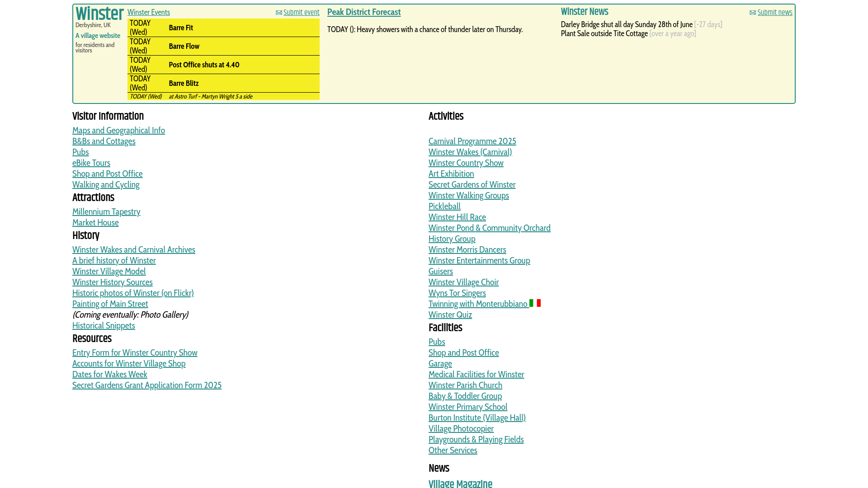Click the envelope icon beside Submit event
This screenshot has width=868, height=488.
coord(279,13)
